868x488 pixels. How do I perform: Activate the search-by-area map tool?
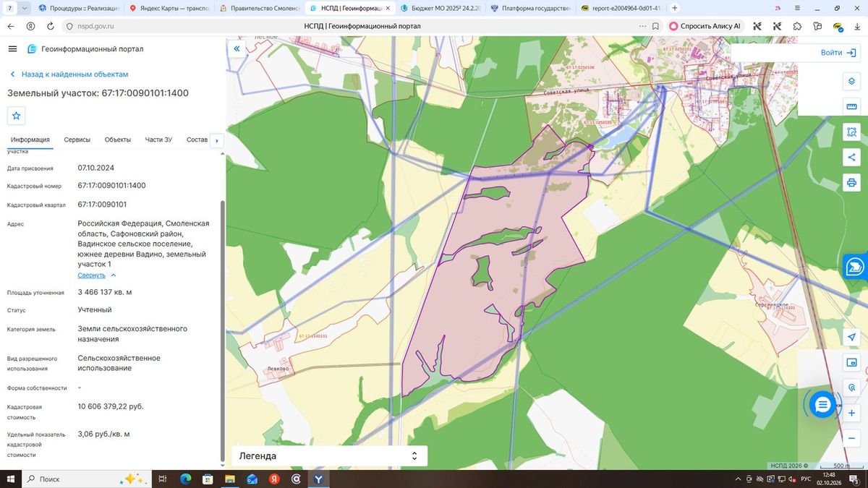pyautogui.click(x=851, y=132)
